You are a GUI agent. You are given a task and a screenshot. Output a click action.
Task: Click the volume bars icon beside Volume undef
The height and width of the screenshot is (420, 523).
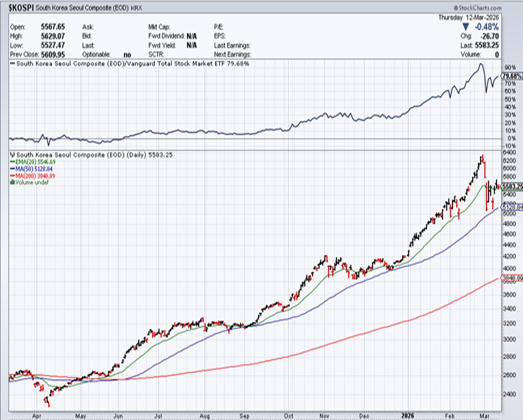click(x=12, y=182)
